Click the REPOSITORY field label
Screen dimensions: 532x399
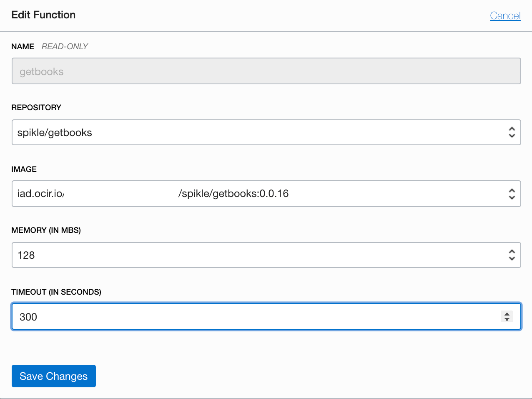[x=36, y=107]
